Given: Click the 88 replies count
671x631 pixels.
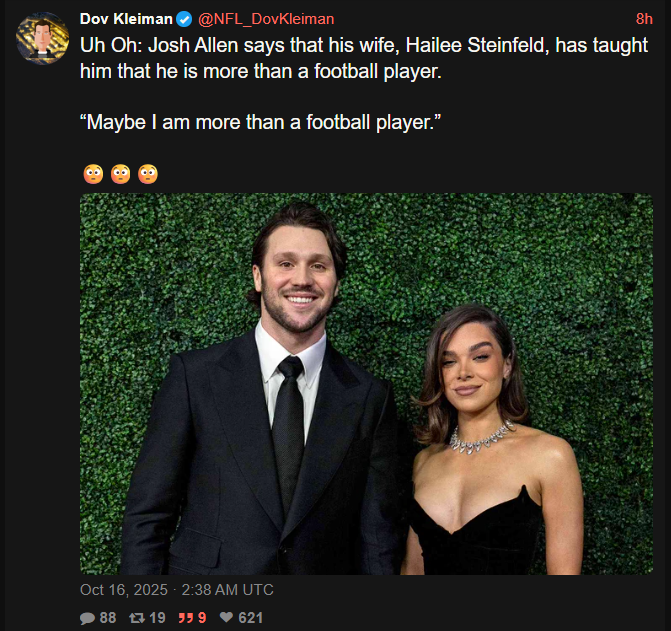Looking at the screenshot, I should point(108,618).
